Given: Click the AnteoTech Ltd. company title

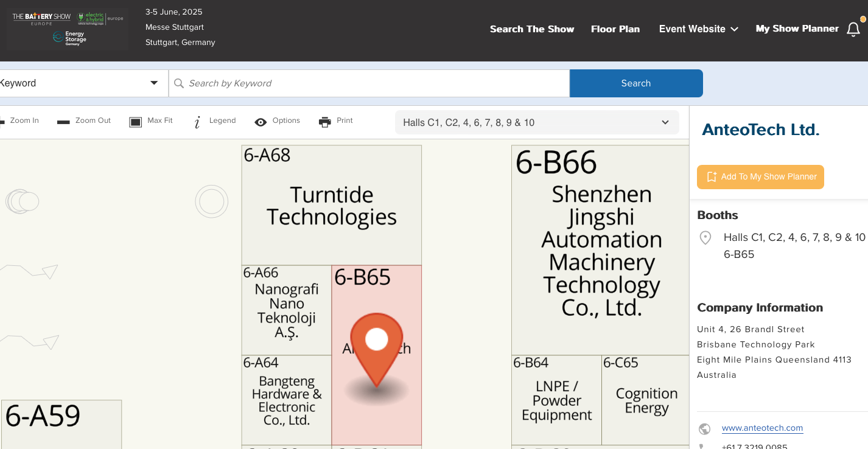Looking at the screenshot, I should pos(760,130).
